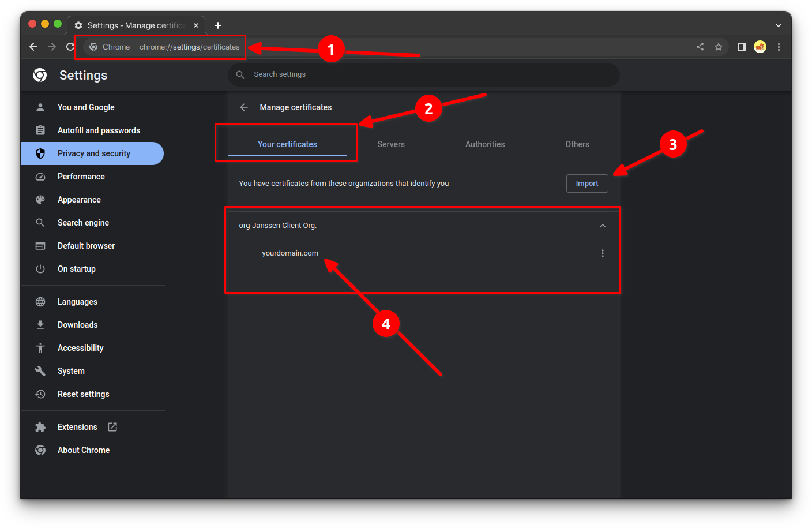Click the Import button
The image size is (812, 528).
(587, 184)
